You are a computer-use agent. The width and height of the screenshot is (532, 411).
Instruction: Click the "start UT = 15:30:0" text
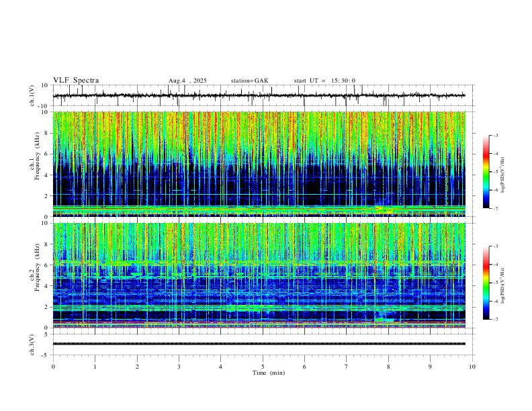324,81
